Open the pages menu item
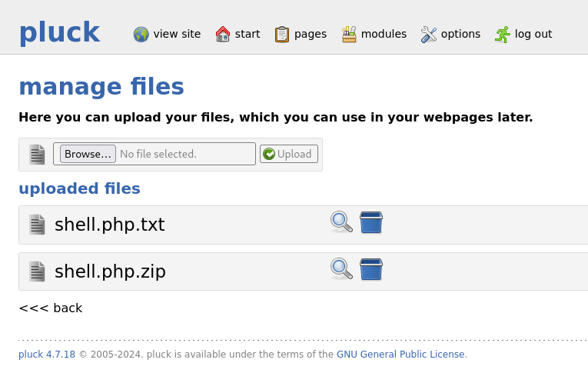The image size is (588, 383). tap(310, 34)
